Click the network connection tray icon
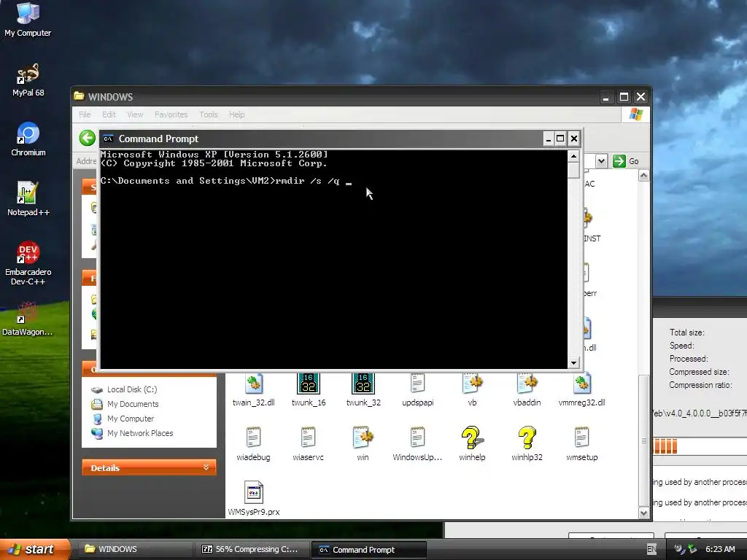747x560 pixels. 692,549
